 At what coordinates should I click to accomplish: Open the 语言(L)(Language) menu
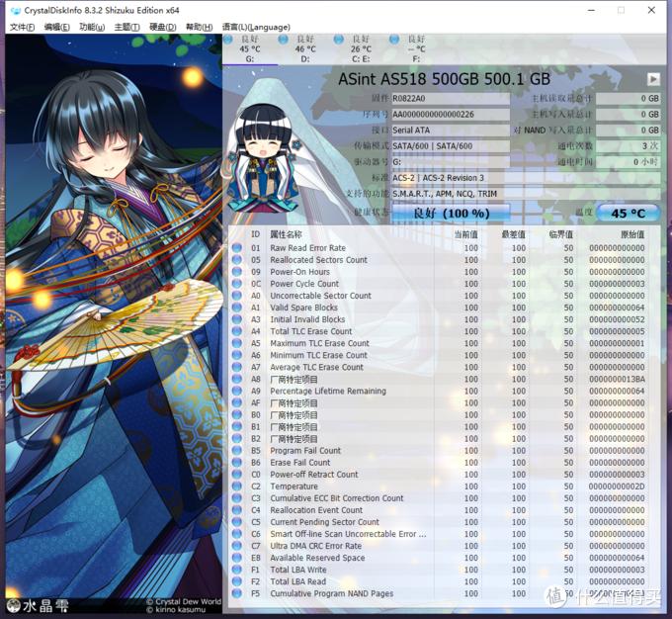256,27
